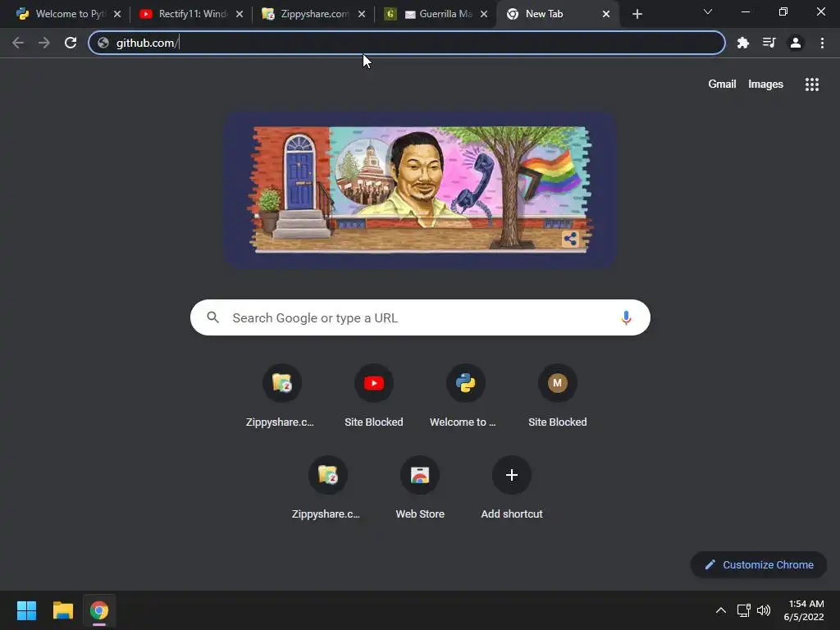Close the Zippyshare.com tab

click(x=362, y=14)
